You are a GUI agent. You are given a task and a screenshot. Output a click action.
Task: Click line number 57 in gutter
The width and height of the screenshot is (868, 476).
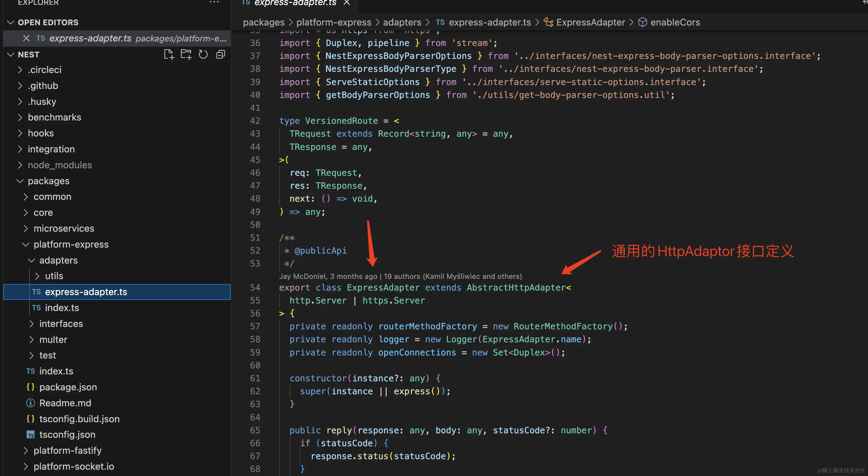click(255, 327)
